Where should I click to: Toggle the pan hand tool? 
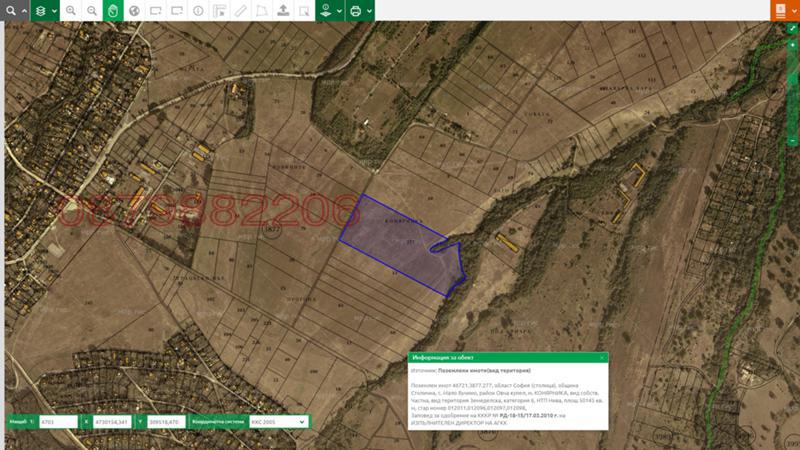click(x=113, y=10)
